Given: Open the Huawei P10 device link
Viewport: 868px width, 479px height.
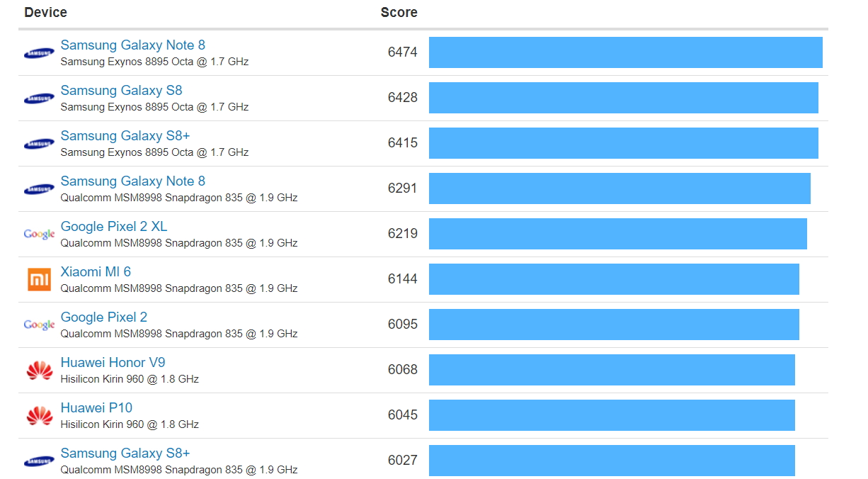Looking at the screenshot, I should [x=96, y=408].
